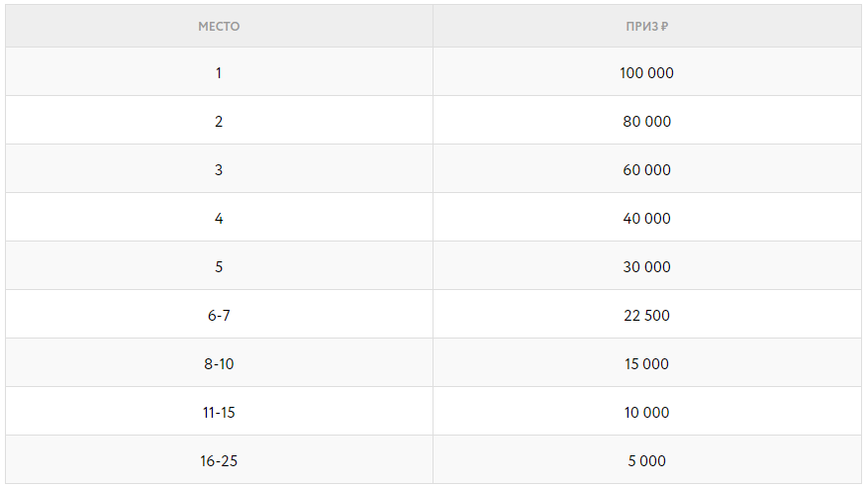Select place 1 cell
868x488 pixels.
(x=219, y=73)
